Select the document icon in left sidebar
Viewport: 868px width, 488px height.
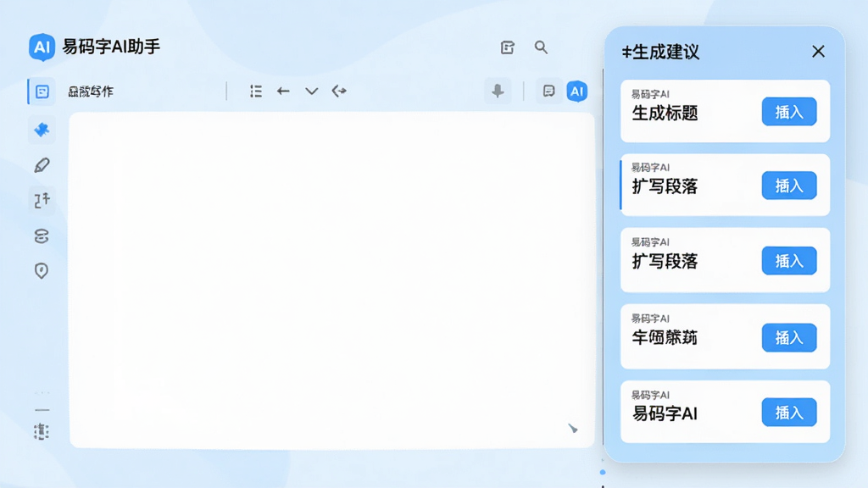tap(42, 91)
